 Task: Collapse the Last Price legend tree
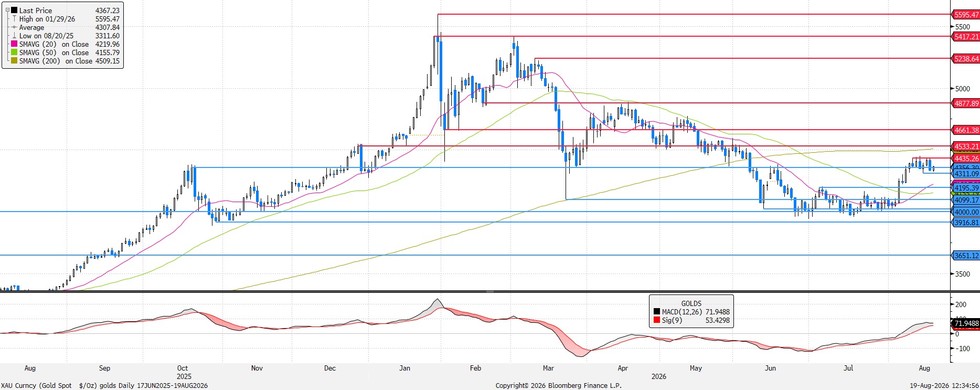[x=7, y=10]
